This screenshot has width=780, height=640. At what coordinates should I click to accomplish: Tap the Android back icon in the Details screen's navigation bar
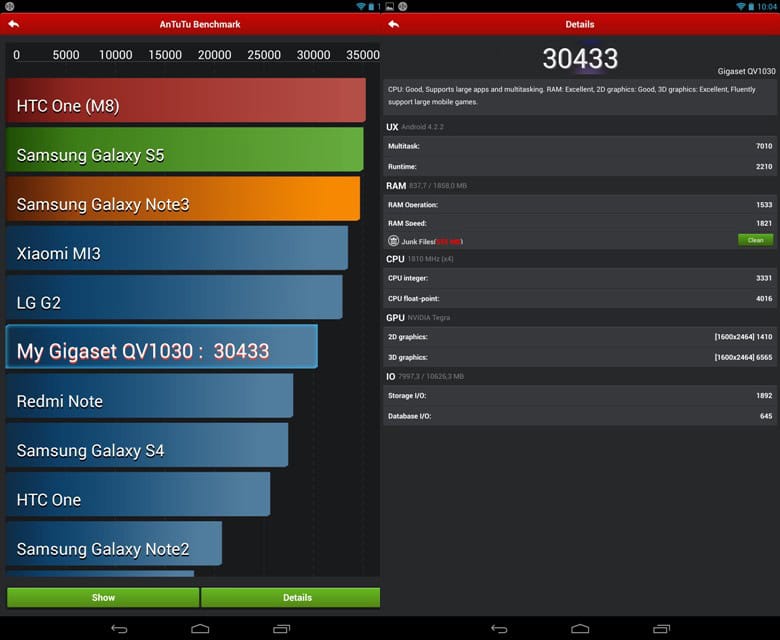(x=499, y=629)
